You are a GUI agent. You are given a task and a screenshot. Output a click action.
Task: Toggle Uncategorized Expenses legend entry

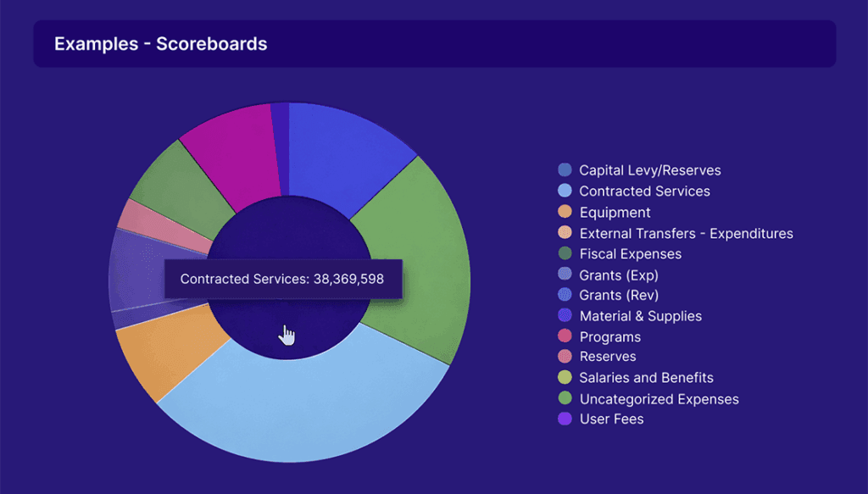[659, 399]
